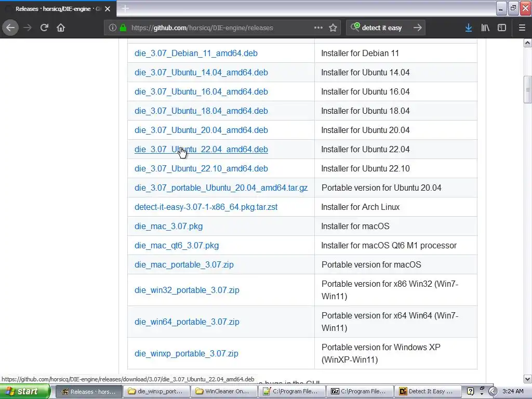Open the 7-Zip C:\Program File... taskbar window
This screenshot has width=532, height=399.
click(x=360, y=392)
